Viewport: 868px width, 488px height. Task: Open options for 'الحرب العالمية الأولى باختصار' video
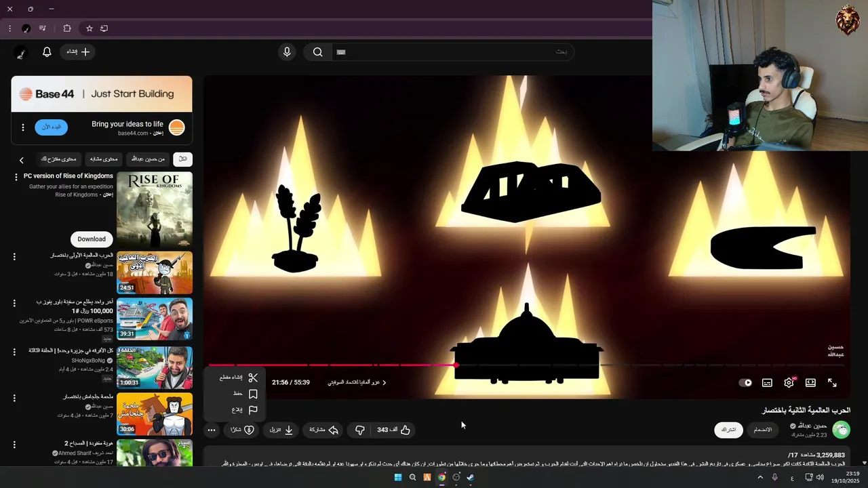14,257
